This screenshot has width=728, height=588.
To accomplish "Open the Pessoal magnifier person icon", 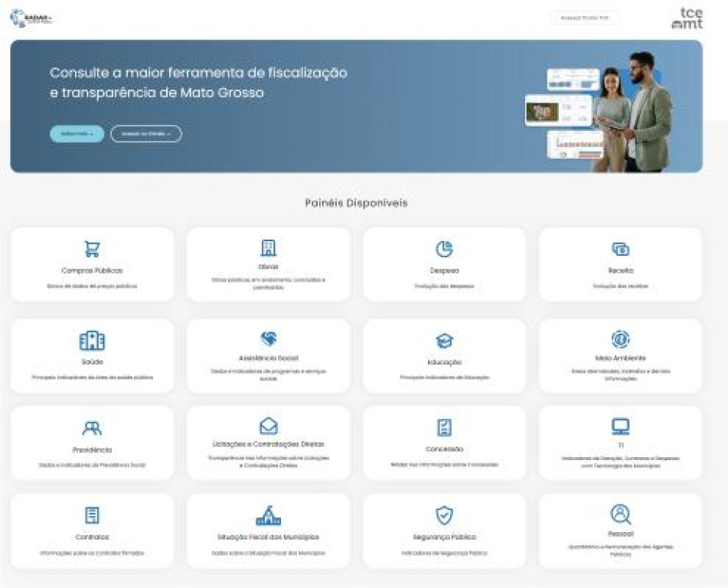I will (x=620, y=514).
